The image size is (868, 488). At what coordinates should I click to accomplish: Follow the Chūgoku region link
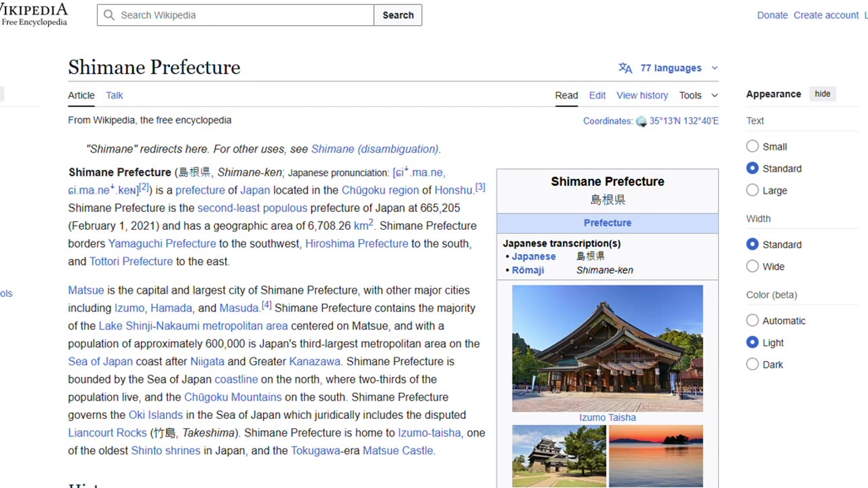coord(380,190)
